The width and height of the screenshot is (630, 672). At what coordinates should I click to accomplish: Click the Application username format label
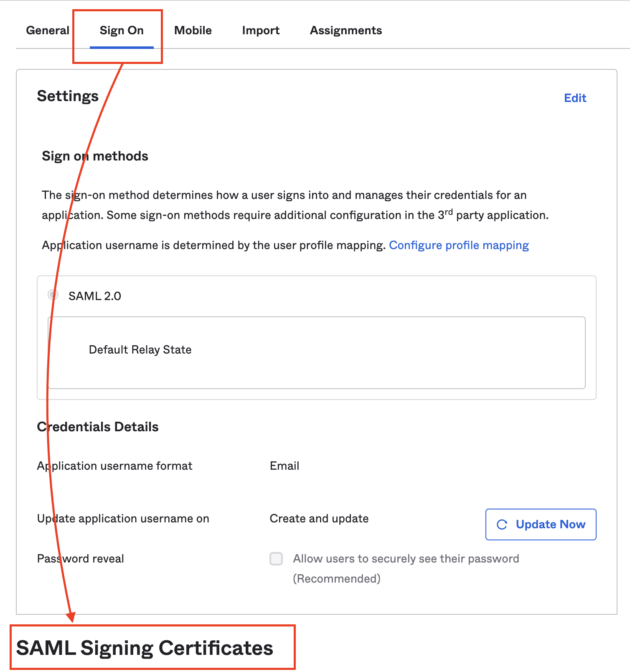click(x=115, y=466)
